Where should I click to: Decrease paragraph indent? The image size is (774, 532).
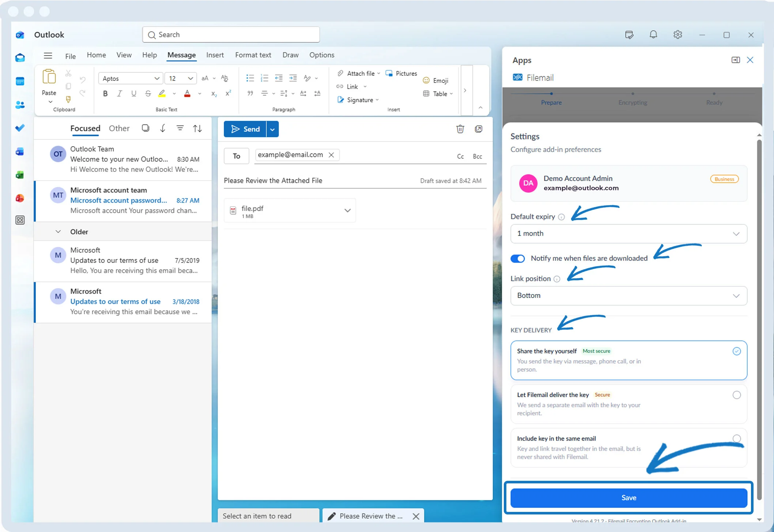tap(279, 78)
